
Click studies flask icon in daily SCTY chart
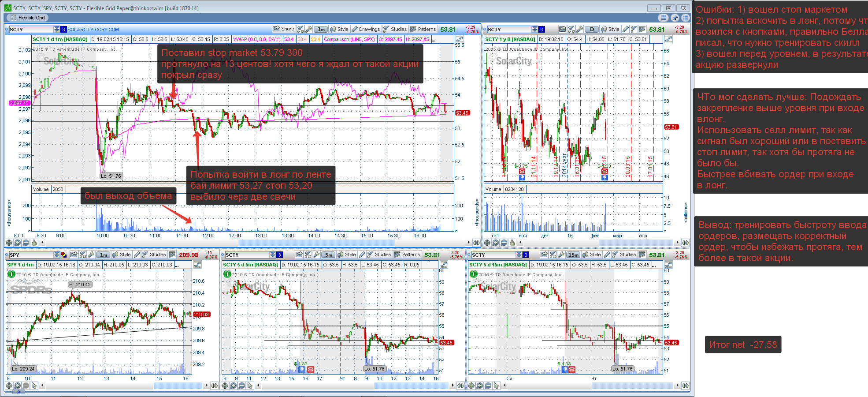pyautogui.click(x=634, y=29)
